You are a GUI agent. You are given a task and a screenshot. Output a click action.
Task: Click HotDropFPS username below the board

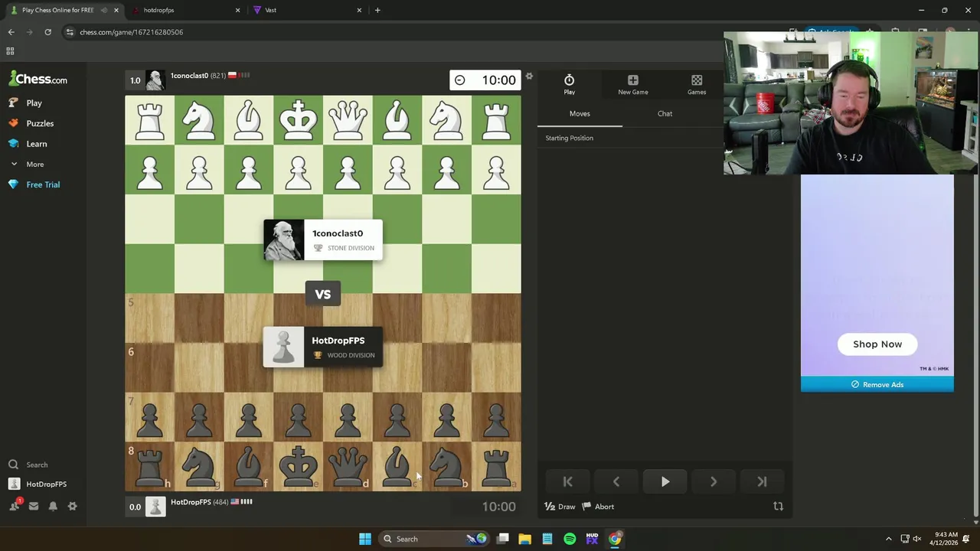click(191, 502)
